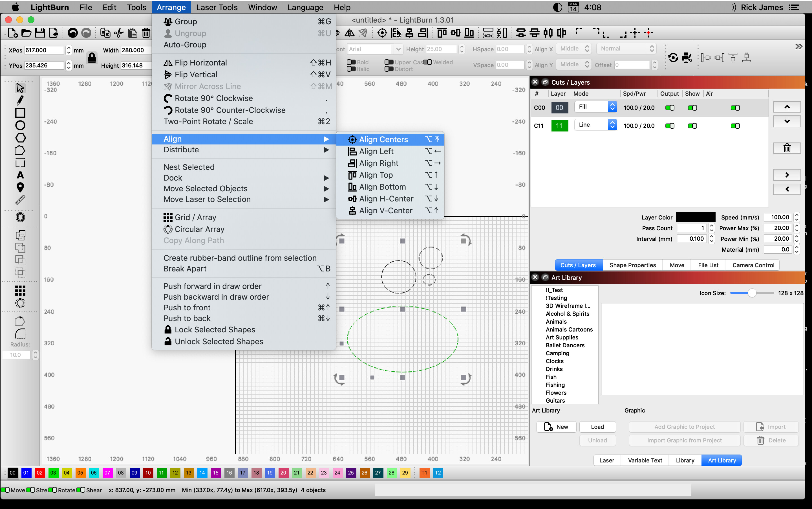Toggle the Italic text switch
The height and width of the screenshot is (509, 812).
click(351, 69)
